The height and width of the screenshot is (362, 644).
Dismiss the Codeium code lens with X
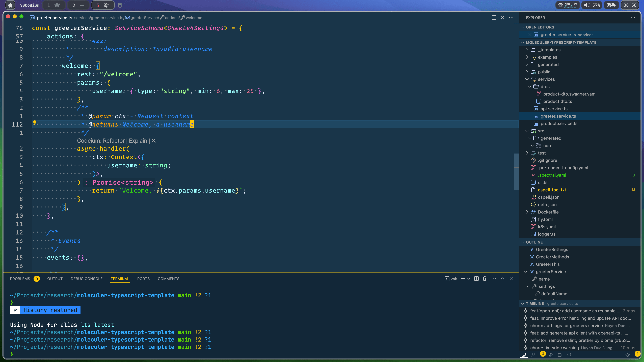point(153,141)
